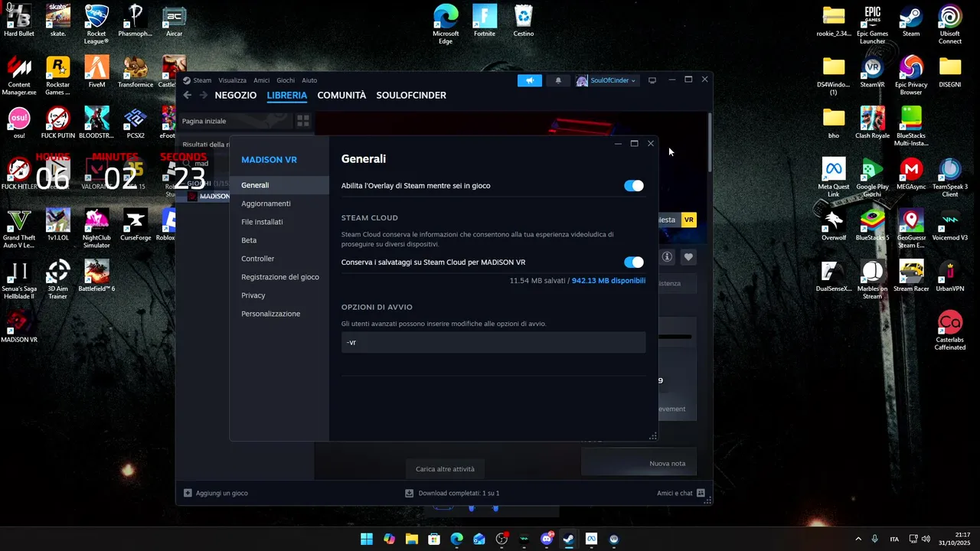Open the Fortnite desktop shortcut
The width and height of the screenshot is (980, 551).
485,21
